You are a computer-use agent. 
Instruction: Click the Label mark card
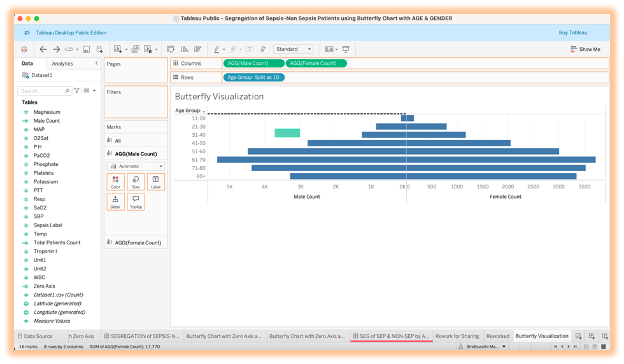[155, 182]
